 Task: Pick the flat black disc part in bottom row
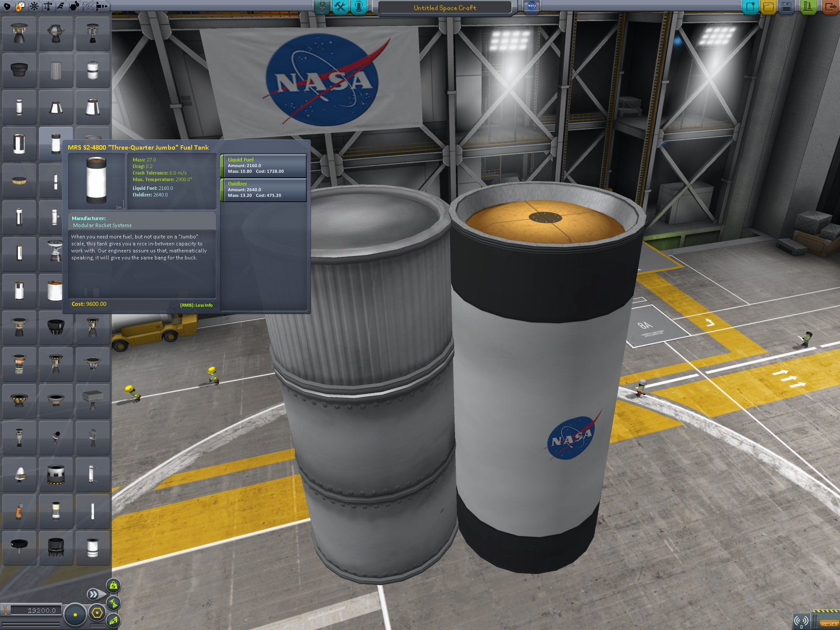19,548
